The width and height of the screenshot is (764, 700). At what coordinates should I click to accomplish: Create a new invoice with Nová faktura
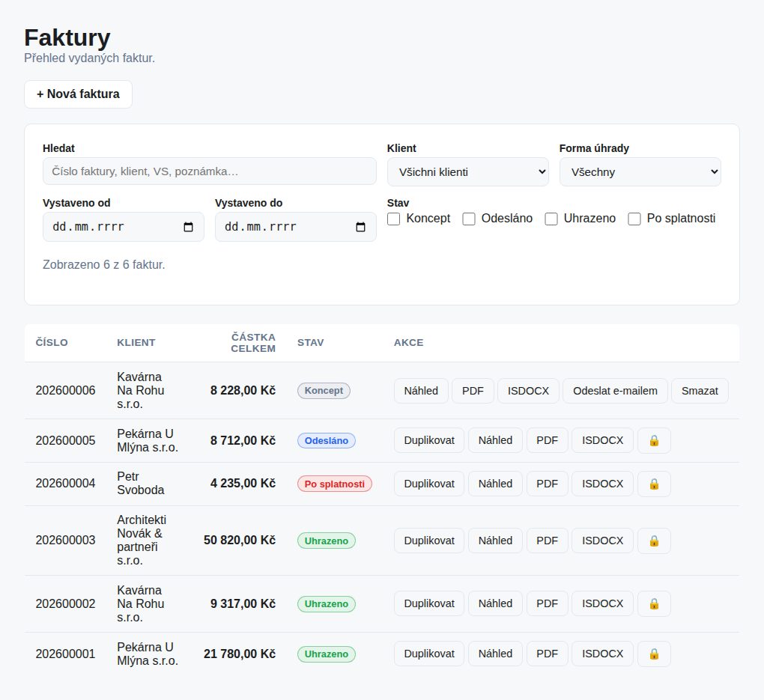[x=78, y=94]
